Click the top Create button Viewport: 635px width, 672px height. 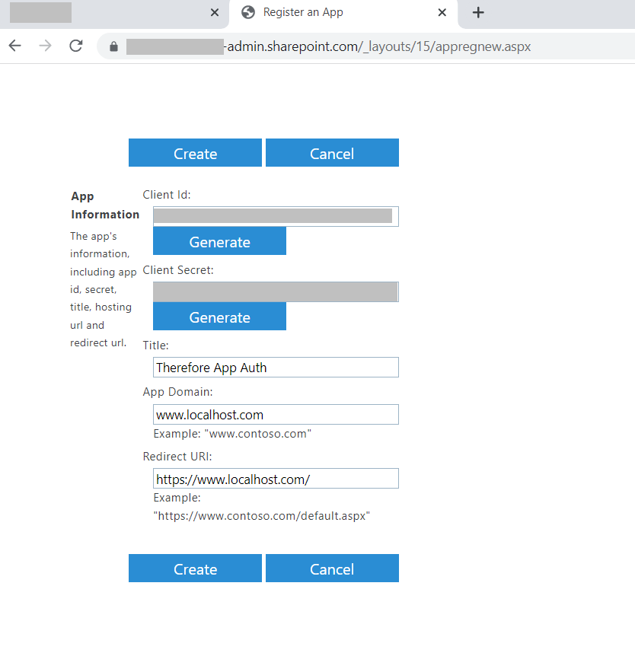[195, 153]
